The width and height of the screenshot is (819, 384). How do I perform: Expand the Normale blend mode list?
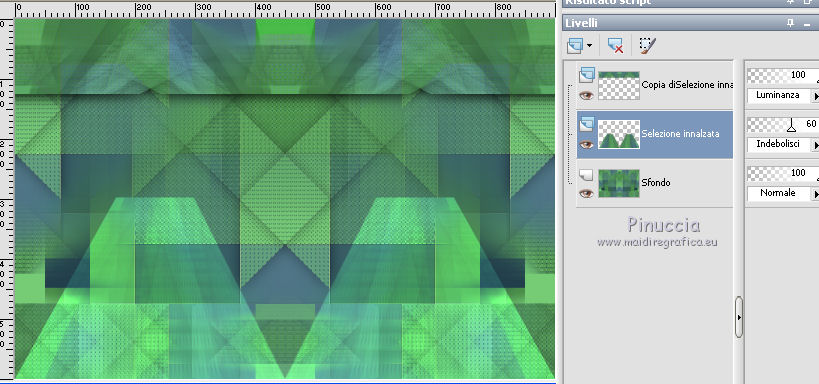coord(816,194)
